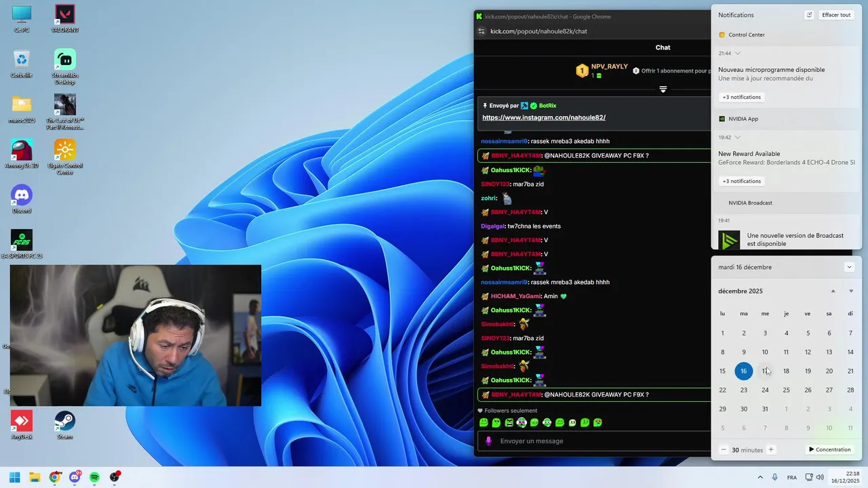Open the AnyDesk desktop shortcut
The height and width of the screenshot is (488, 868).
click(22, 425)
